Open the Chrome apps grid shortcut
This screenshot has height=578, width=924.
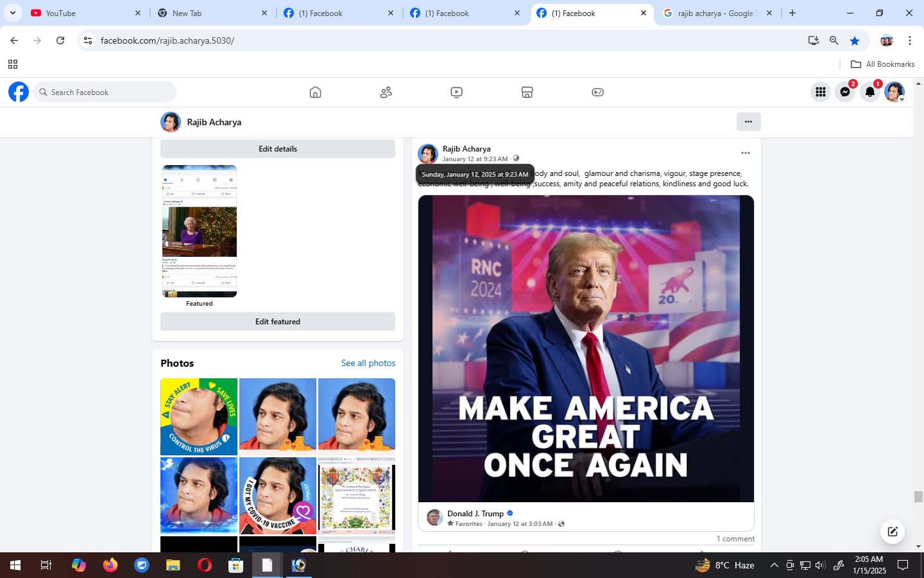point(13,64)
